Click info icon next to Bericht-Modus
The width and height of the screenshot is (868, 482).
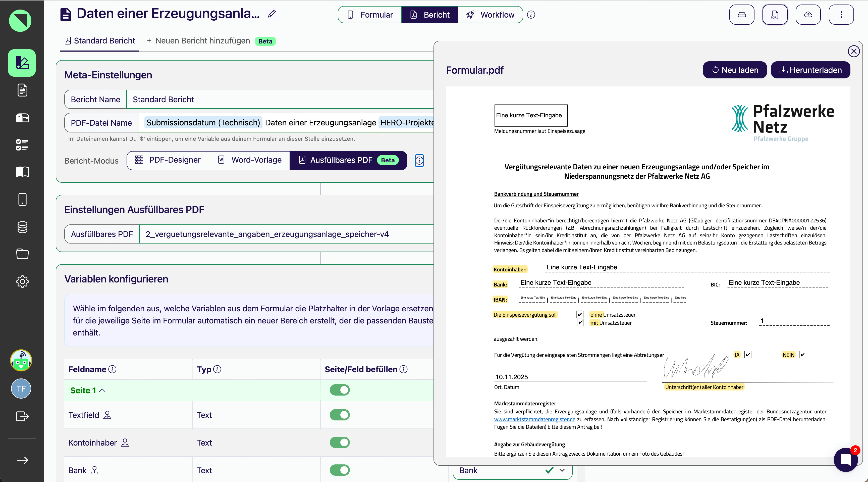click(x=419, y=161)
